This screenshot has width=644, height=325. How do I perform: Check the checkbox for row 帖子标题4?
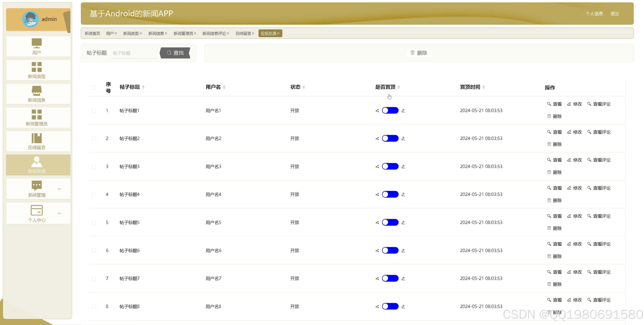point(94,194)
